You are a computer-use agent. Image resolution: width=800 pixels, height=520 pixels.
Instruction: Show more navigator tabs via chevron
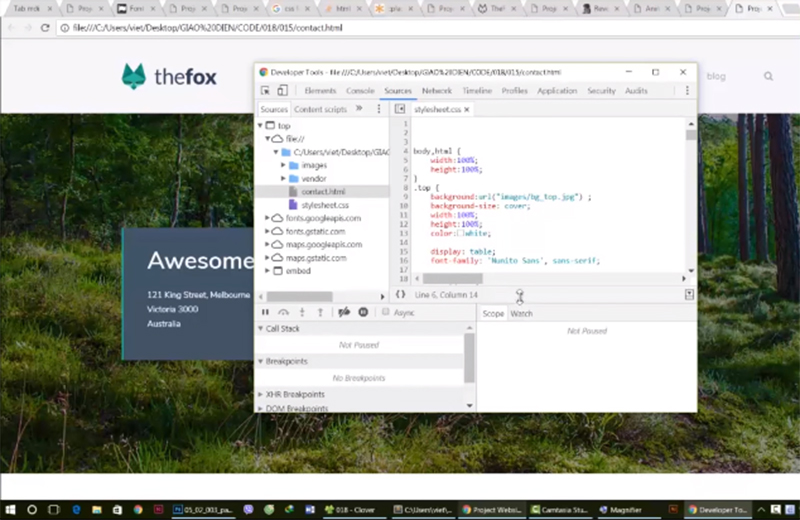[x=359, y=108]
